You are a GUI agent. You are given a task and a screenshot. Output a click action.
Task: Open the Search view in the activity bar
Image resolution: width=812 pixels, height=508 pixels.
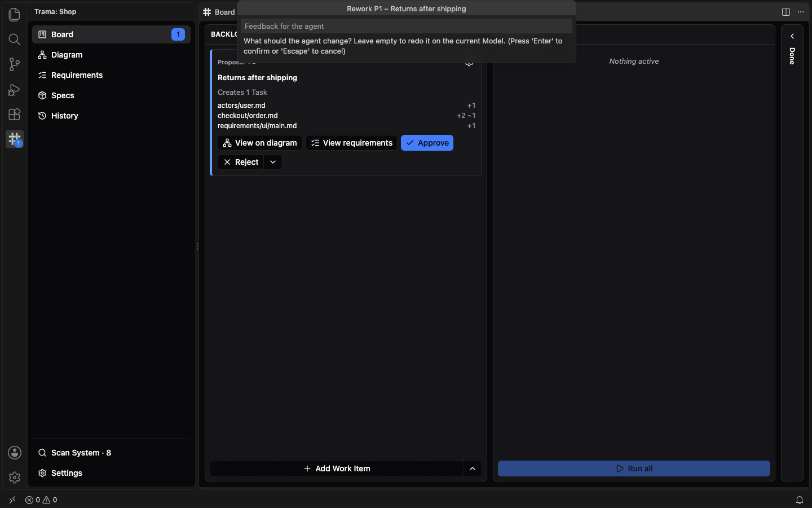tap(15, 40)
